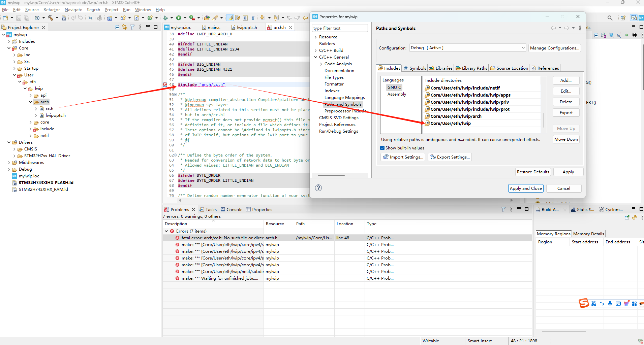
Task: Open the Configuration dropdown showing Debug
Action: coord(467,48)
